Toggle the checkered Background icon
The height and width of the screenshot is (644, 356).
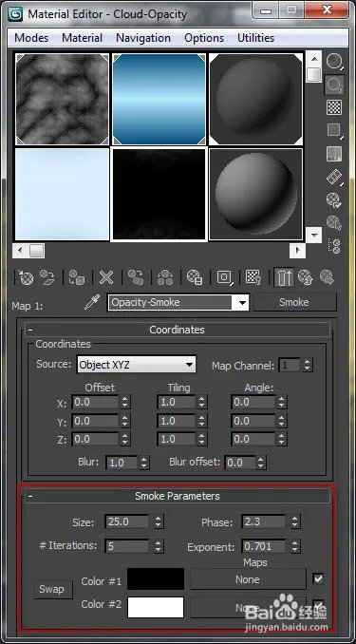334,107
